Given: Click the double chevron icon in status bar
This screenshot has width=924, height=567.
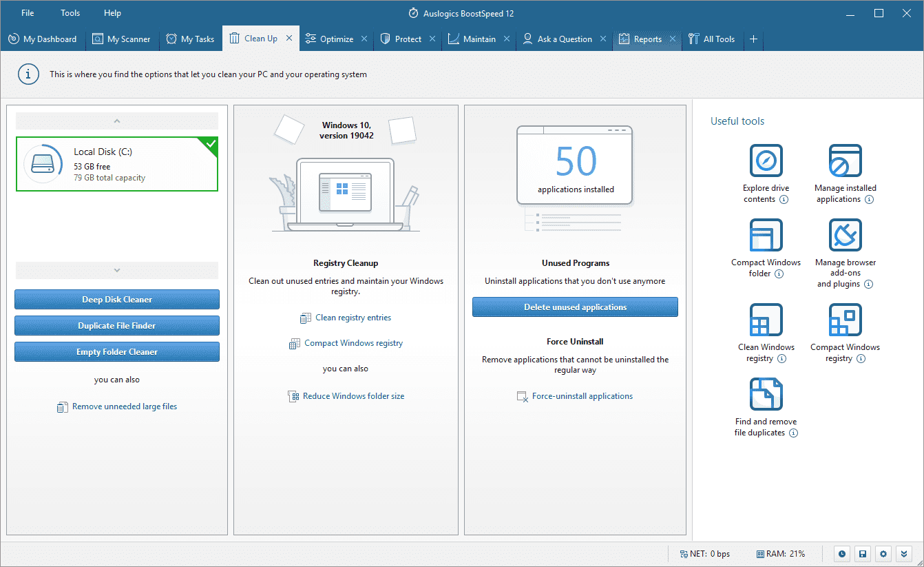Looking at the screenshot, I should click(905, 554).
